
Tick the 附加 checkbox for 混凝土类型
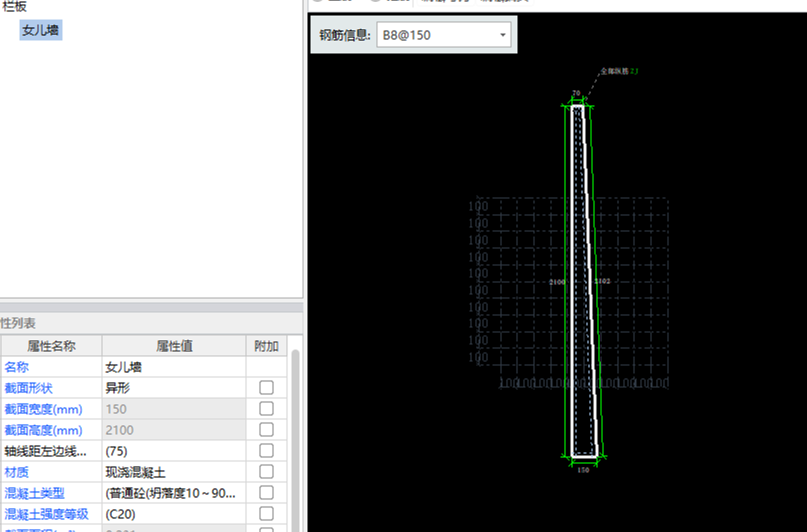pyautogui.click(x=266, y=493)
